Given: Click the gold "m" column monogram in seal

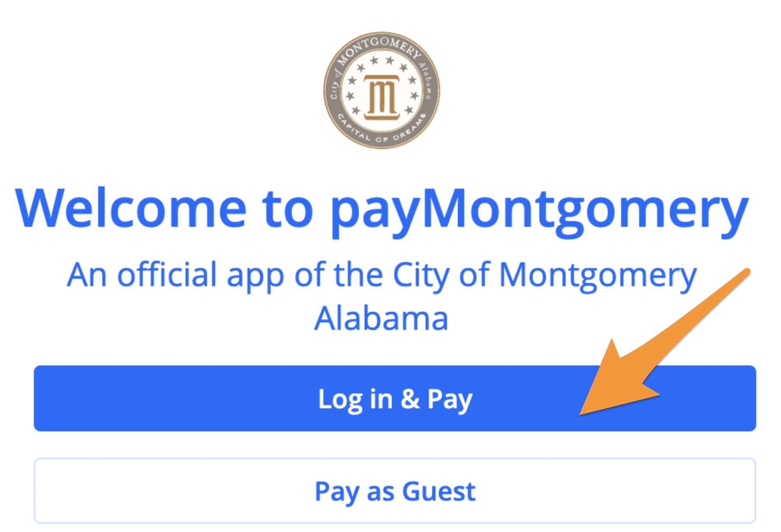Looking at the screenshot, I should 381,97.
